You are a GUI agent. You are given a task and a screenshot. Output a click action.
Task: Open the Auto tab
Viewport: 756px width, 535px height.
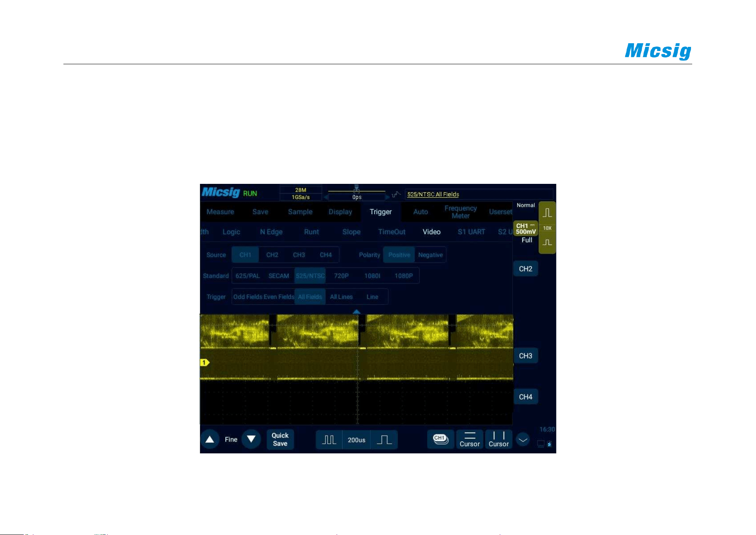point(420,212)
